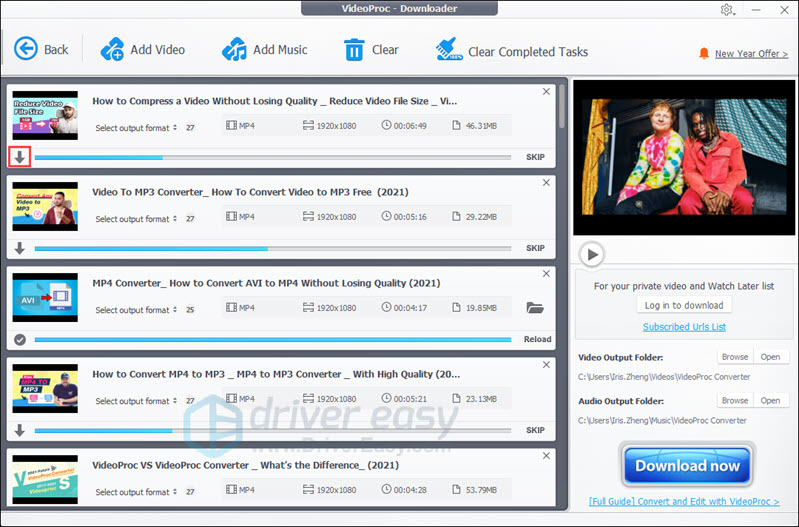This screenshot has width=799, height=527.
Task: Open Full Guide Convert and Edit link
Action: point(684,502)
